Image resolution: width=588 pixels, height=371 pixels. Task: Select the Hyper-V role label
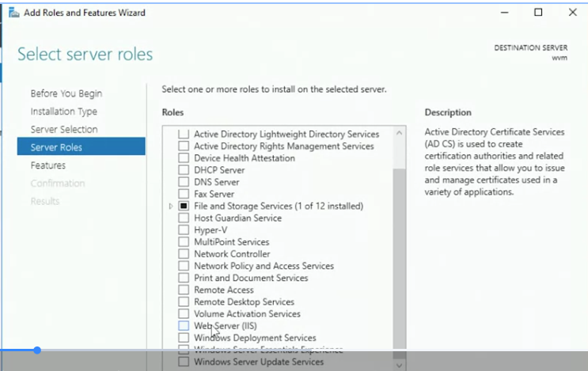pos(211,229)
